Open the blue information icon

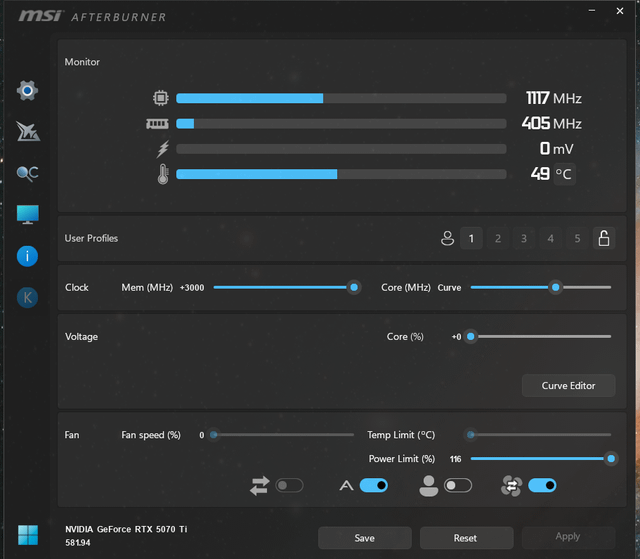click(27, 256)
